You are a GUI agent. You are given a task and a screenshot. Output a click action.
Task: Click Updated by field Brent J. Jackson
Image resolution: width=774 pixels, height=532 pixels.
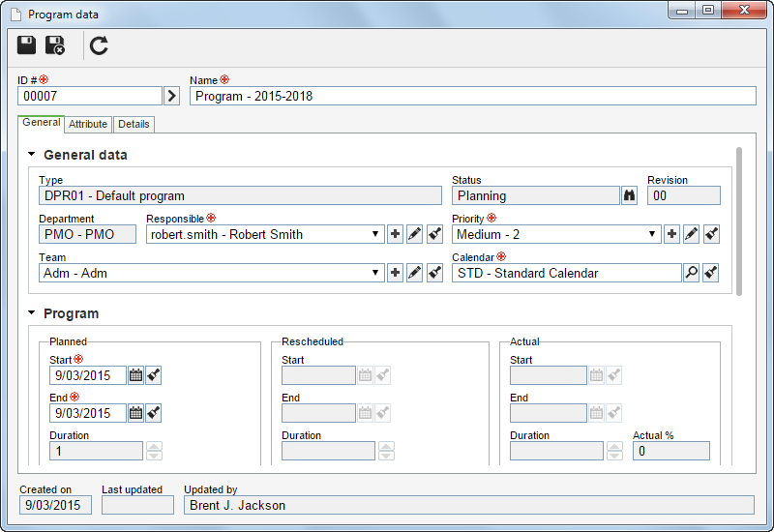(469, 505)
